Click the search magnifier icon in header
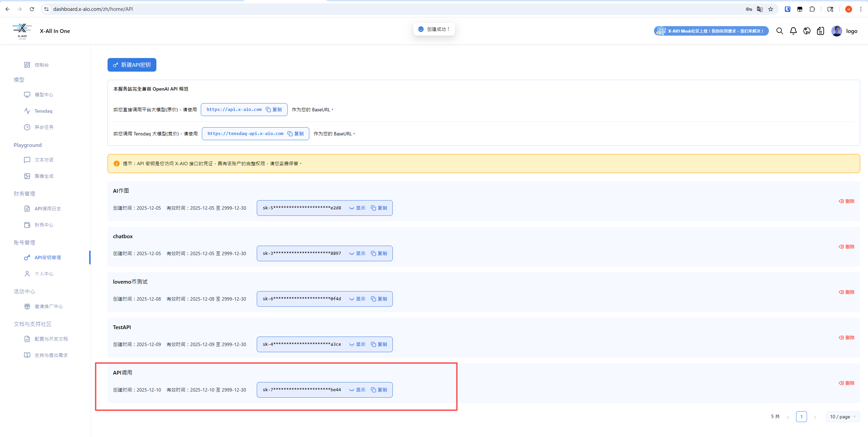 coord(779,31)
